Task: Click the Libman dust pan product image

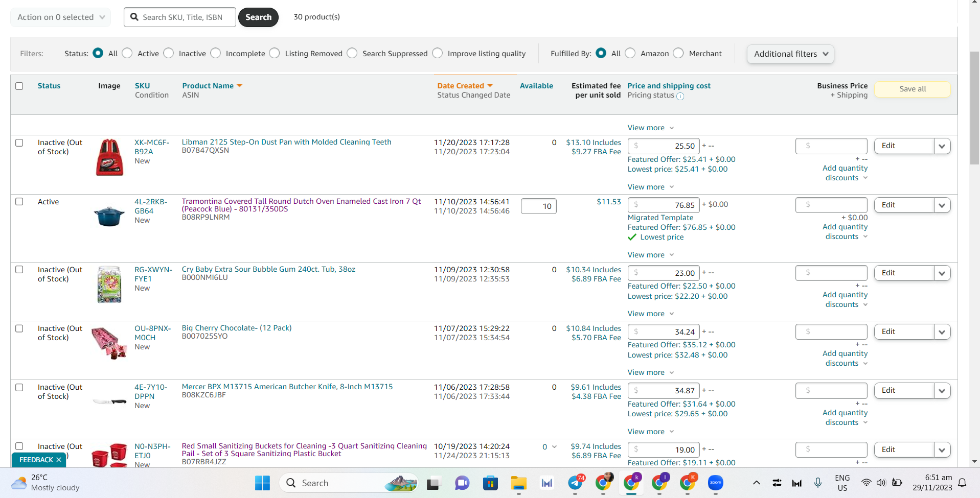Action: click(x=110, y=157)
